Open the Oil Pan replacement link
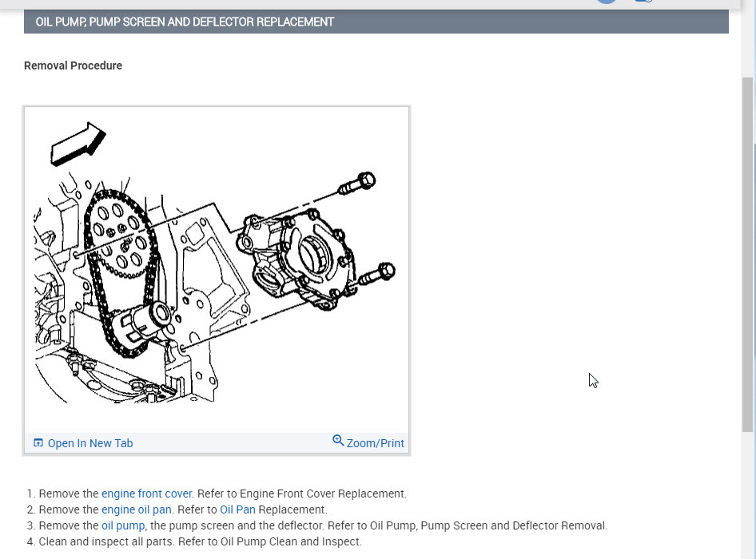Image resolution: width=756 pixels, height=559 pixels. (237, 509)
